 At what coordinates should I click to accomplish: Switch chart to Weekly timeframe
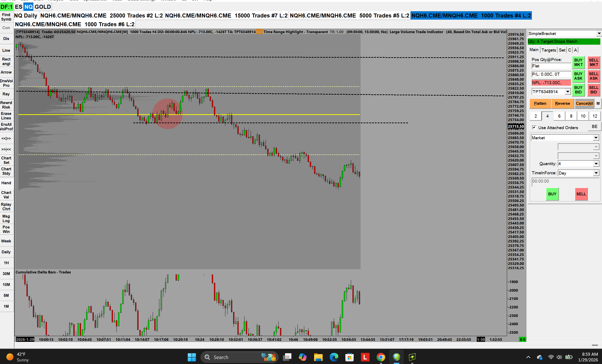click(x=7, y=241)
